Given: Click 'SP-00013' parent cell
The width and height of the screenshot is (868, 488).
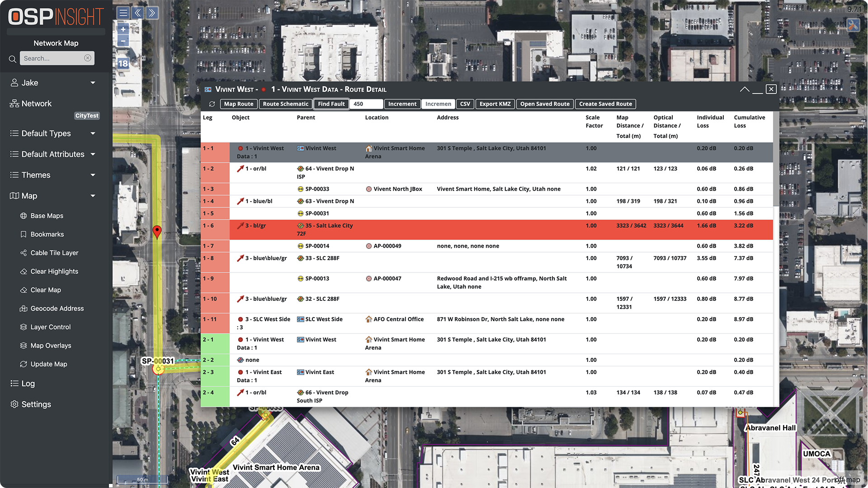Looking at the screenshot, I should tap(313, 279).
